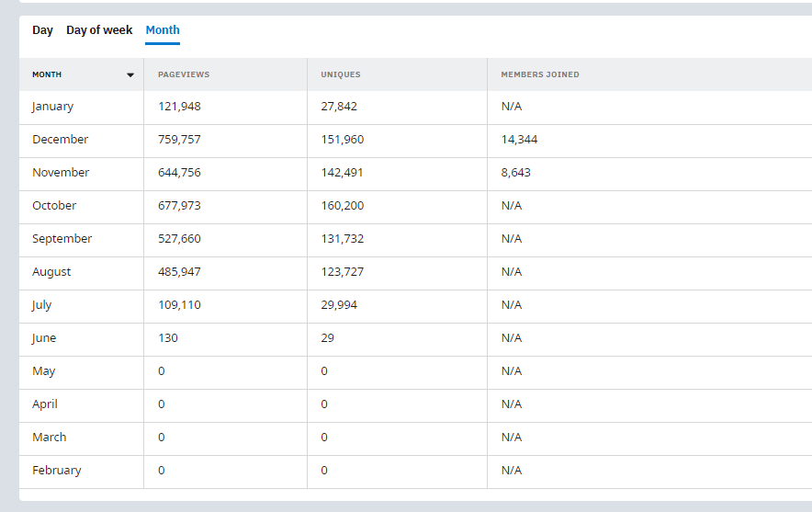Select the March row label
The image size is (812, 512).
[50, 438]
